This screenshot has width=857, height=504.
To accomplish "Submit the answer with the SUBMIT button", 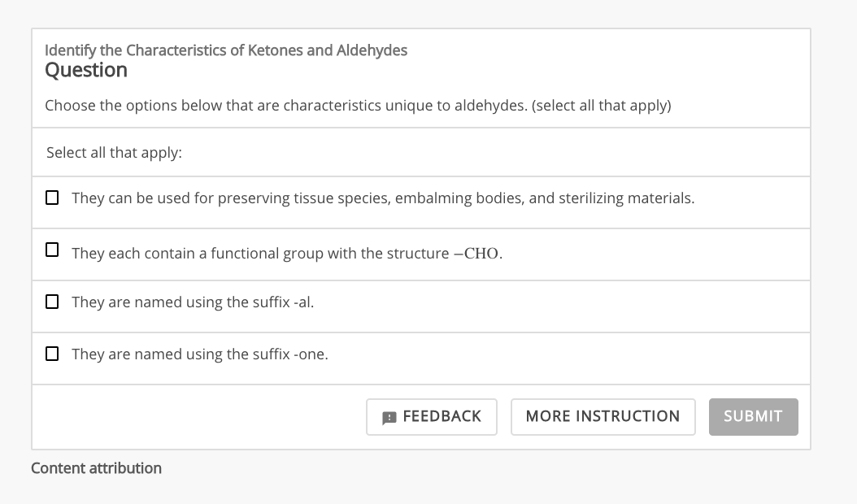I will (x=753, y=417).
